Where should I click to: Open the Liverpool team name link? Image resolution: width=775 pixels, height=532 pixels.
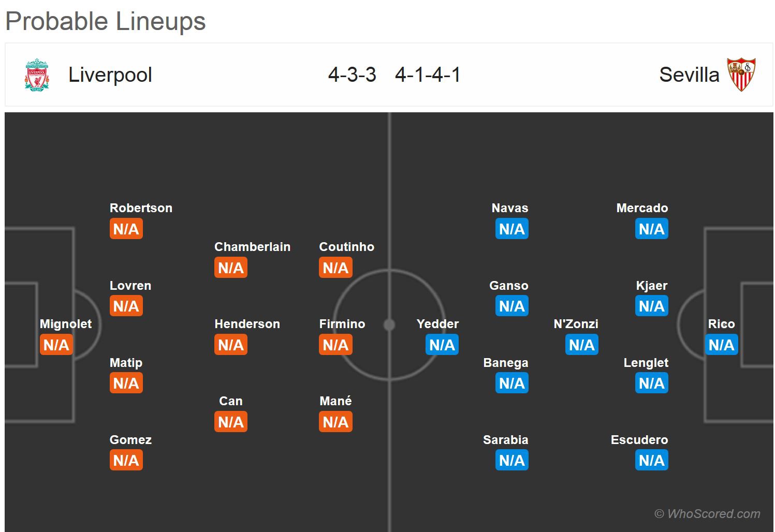(110, 75)
